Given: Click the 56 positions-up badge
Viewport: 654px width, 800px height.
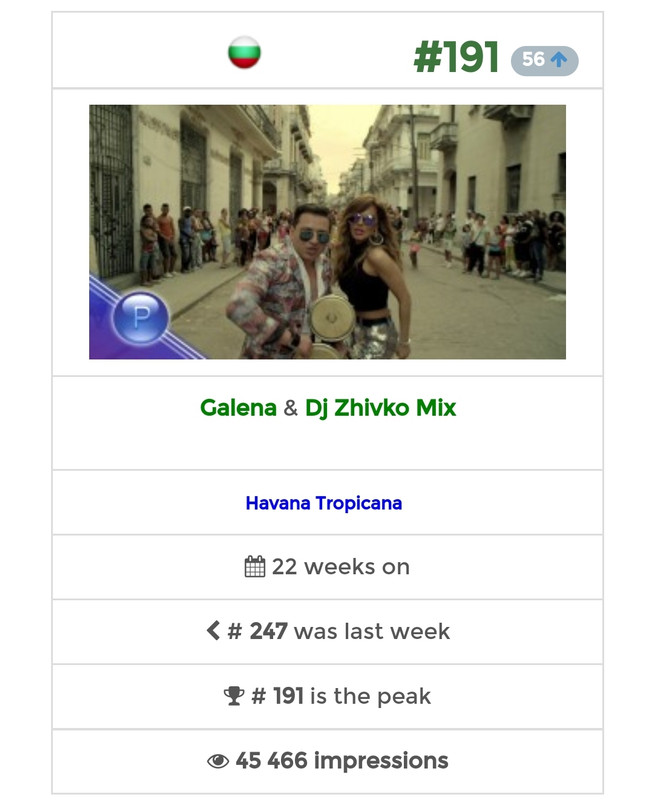Looking at the screenshot, I should (545, 61).
